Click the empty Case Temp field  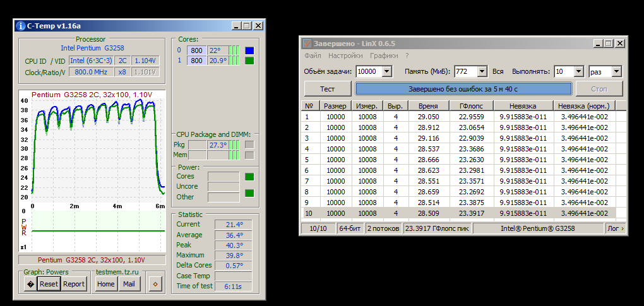[x=233, y=276]
